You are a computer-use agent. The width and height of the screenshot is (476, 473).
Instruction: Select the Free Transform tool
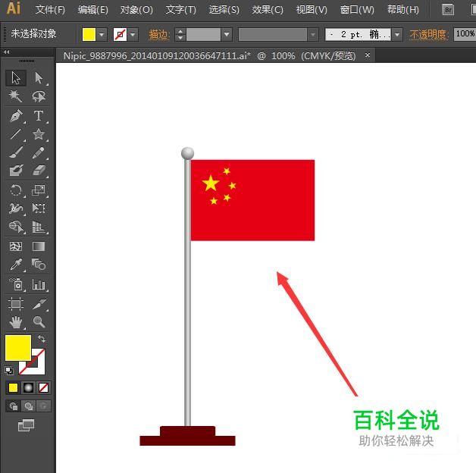[x=39, y=208]
